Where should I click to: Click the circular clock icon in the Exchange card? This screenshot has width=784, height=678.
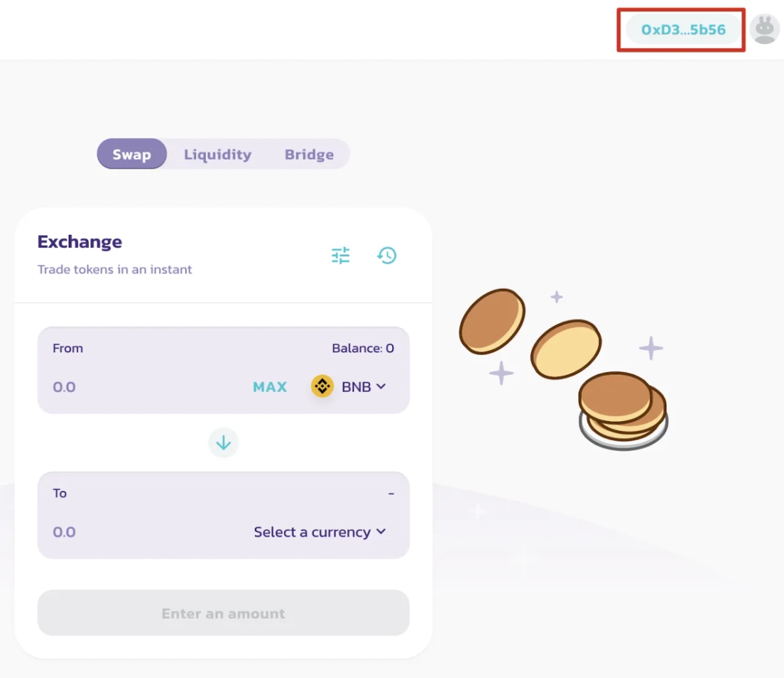(x=387, y=255)
